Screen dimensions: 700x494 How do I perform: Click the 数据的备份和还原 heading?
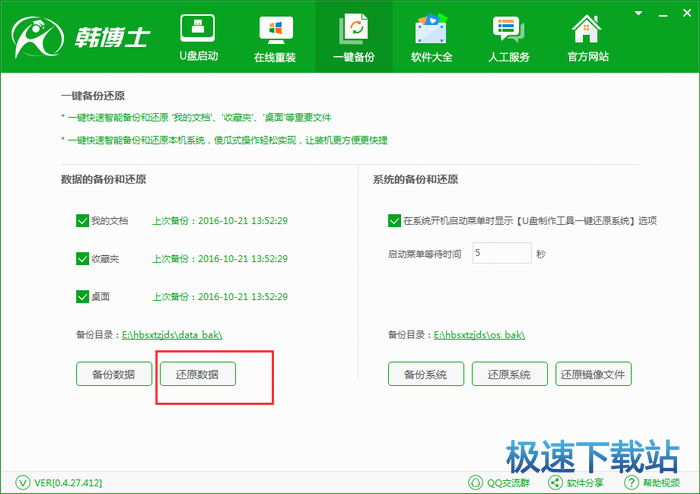coord(104,179)
